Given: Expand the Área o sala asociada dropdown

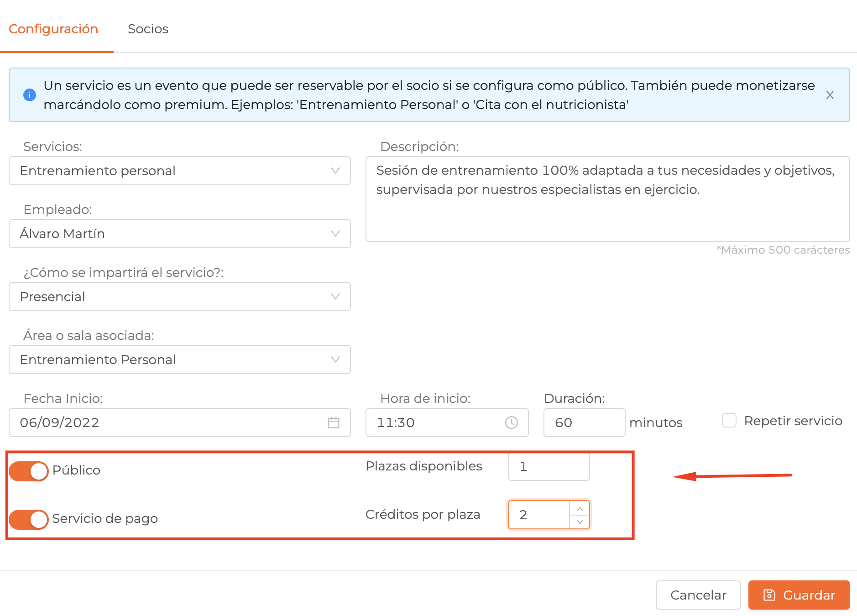Looking at the screenshot, I should tap(180, 360).
